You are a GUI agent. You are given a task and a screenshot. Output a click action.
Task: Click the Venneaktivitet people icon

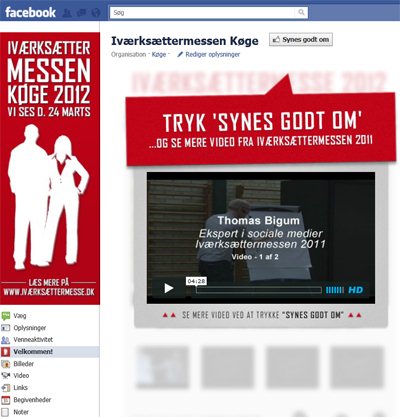6,340
